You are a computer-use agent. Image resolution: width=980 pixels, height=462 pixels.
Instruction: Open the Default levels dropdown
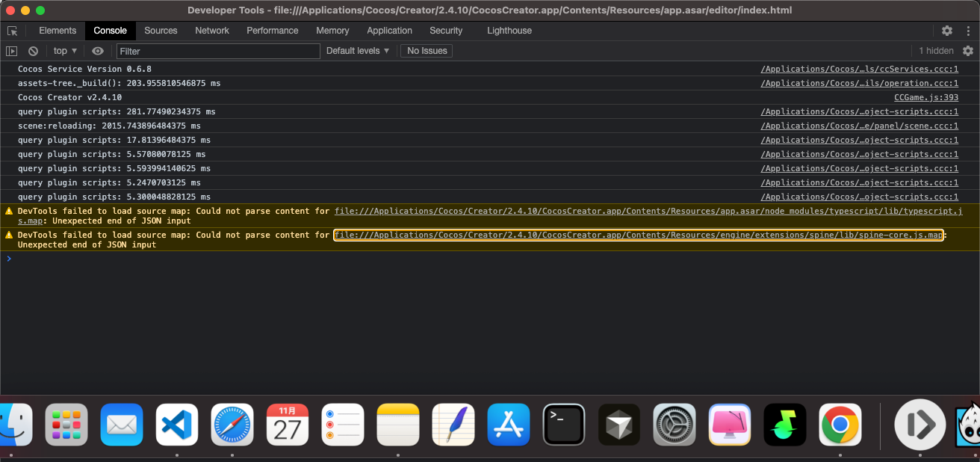(358, 51)
